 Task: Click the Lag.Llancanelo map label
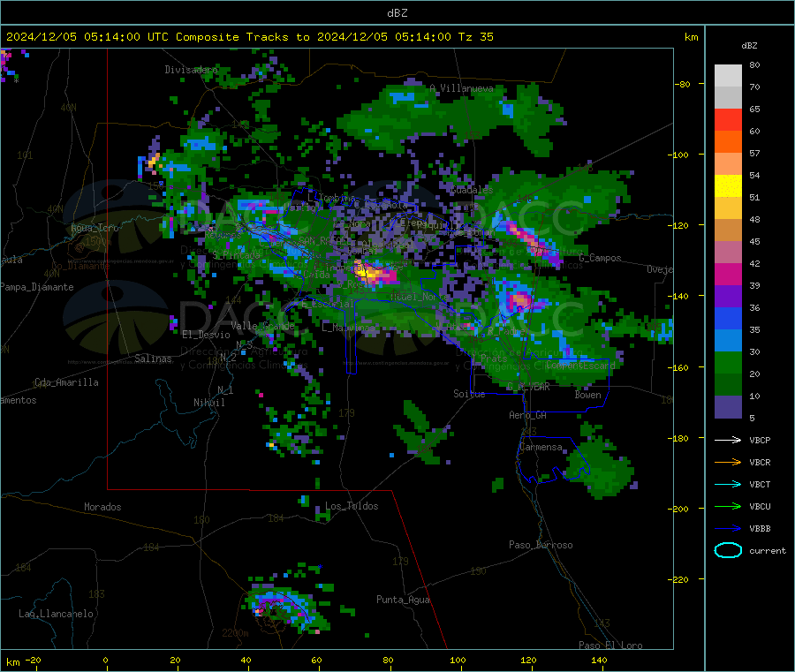point(56,614)
